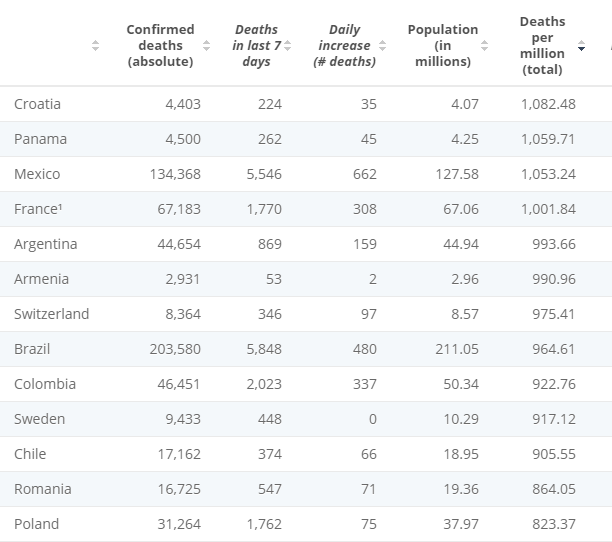
Task: Sort by Confirmed deaths (absolute) header text
Action: point(160,46)
